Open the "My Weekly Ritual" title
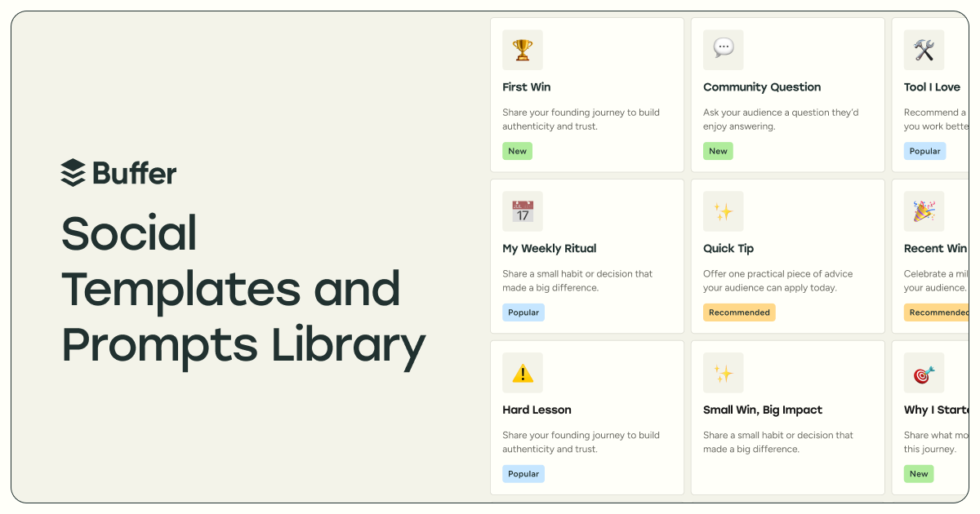Viewport: 980px width, 514px height. tap(550, 249)
